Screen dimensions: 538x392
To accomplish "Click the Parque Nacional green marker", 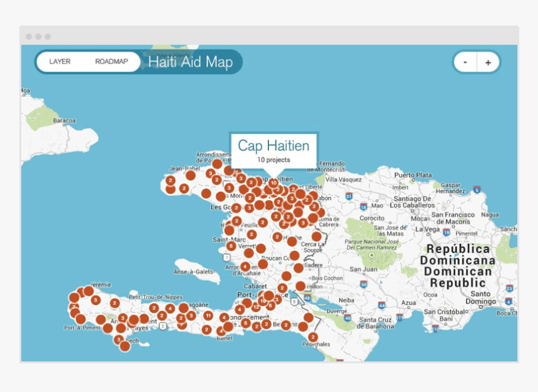I will tap(371, 255).
